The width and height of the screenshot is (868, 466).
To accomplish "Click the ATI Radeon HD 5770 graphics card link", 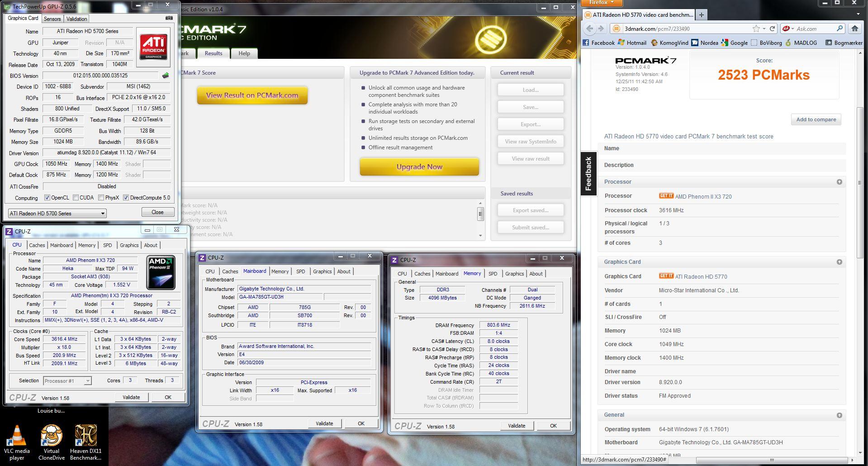I will (701, 276).
